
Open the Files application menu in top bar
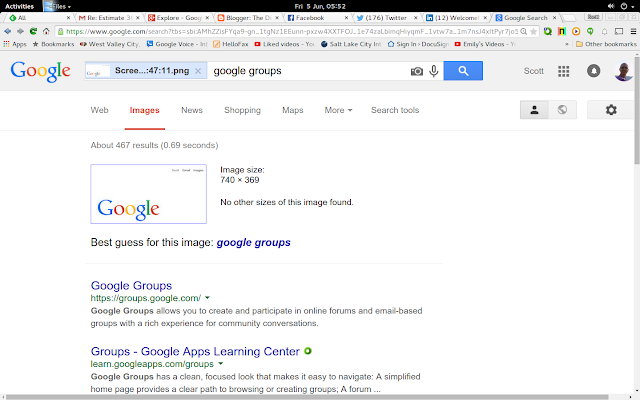tap(58, 7)
